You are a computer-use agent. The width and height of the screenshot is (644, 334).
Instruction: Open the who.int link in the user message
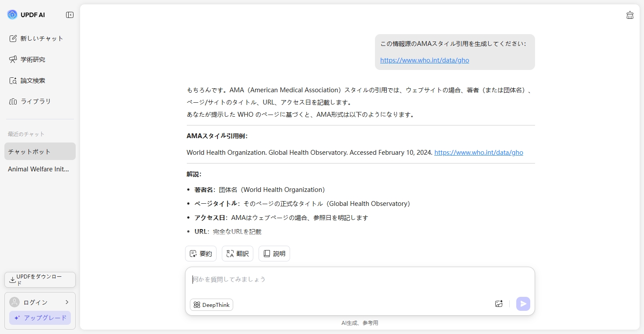tap(424, 60)
